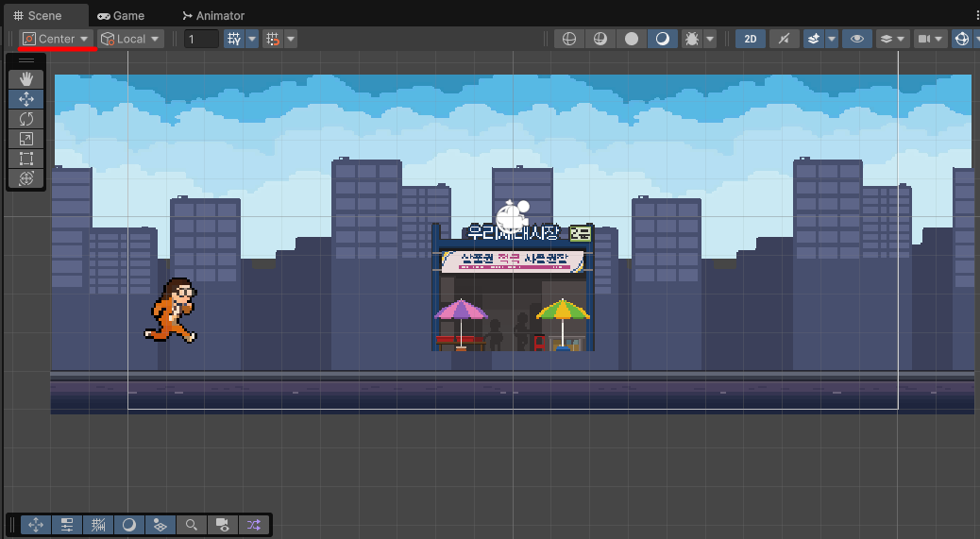
Task: Click the debug draw mode bug icon
Action: click(x=691, y=39)
